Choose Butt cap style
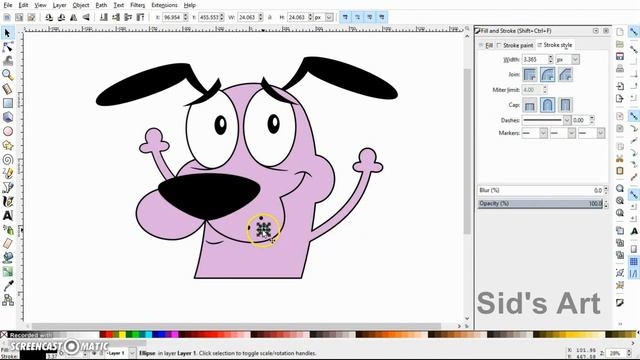The width and height of the screenshot is (640, 360). point(530,105)
